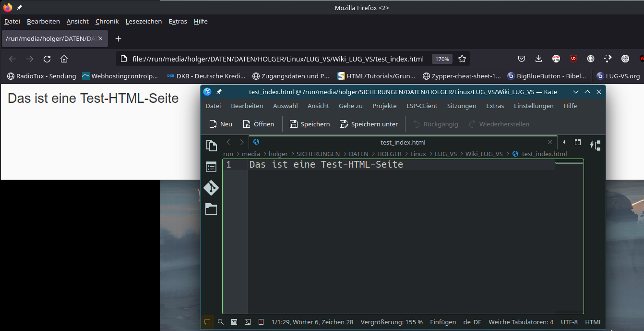This screenshot has height=331, width=644.
Task: Open the Sitzungen menu in Kate
Action: click(462, 106)
